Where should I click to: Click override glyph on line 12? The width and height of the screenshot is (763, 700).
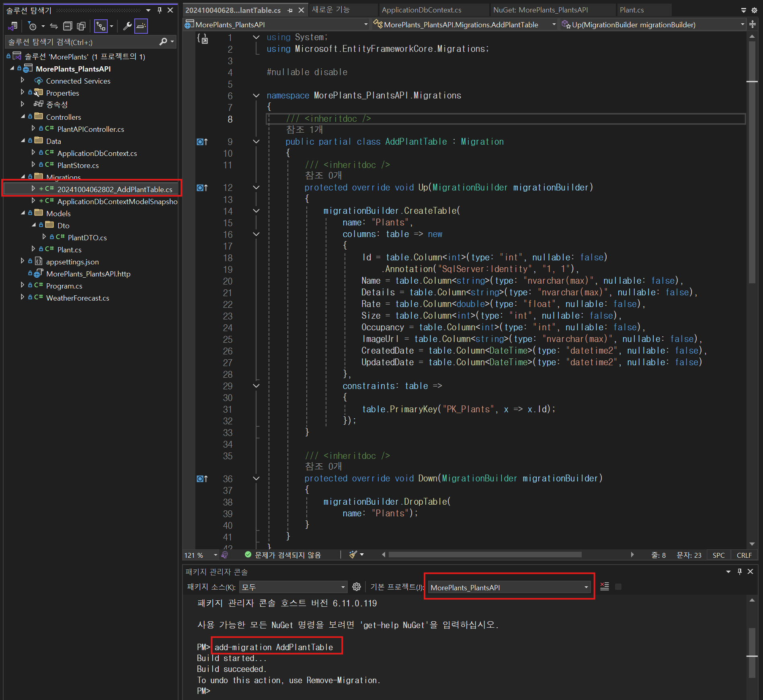tap(202, 188)
